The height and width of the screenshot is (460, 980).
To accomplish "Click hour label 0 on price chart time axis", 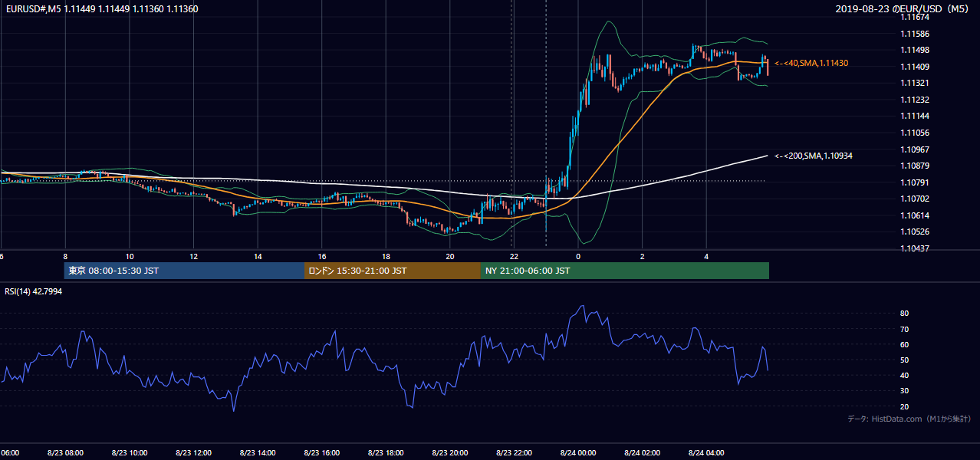I will [x=578, y=257].
